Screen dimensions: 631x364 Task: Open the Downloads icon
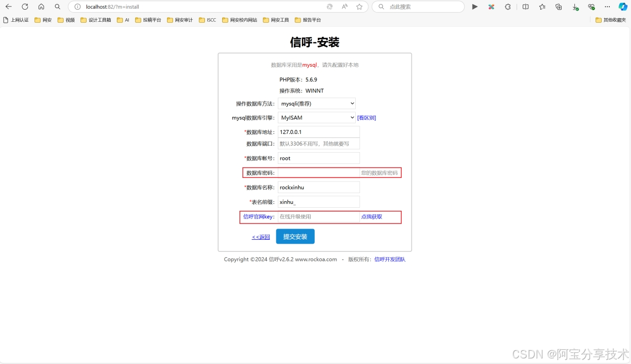click(x=575, y=7)
